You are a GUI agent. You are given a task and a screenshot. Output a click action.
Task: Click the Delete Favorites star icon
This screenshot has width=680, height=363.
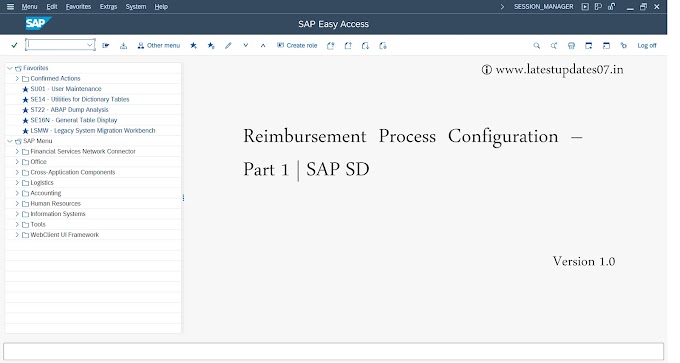coord(211,46)
